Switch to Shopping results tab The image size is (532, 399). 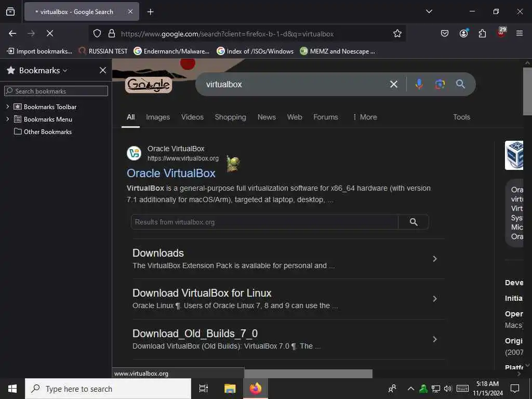pyautogui.click(x=230, y=117)
